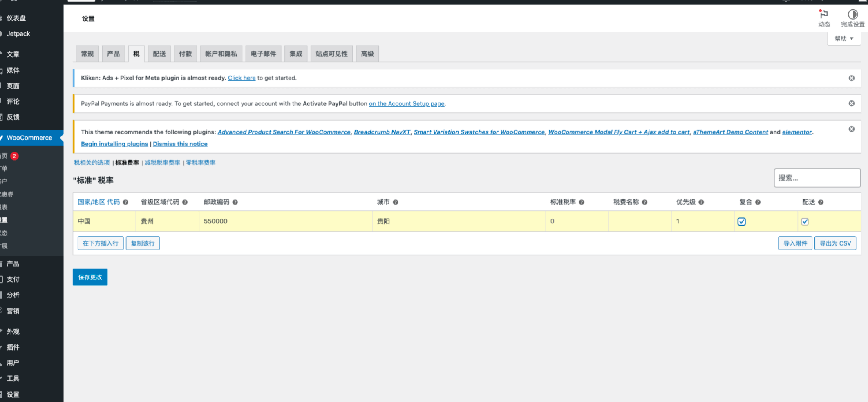Screen dimensions: 868x402
Task: Dismiss the PayPal Payments notice
Action: coord(851,103)
